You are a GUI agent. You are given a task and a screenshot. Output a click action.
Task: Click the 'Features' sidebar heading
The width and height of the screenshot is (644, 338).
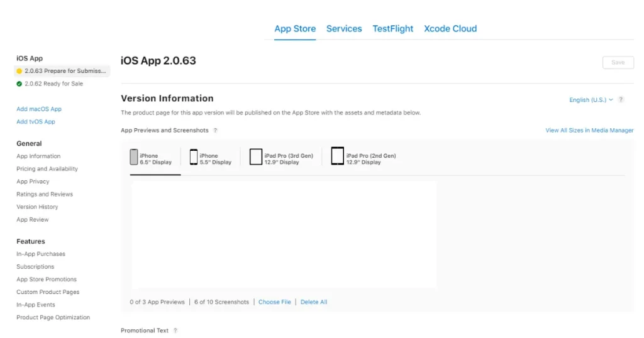tap(30, 242)
